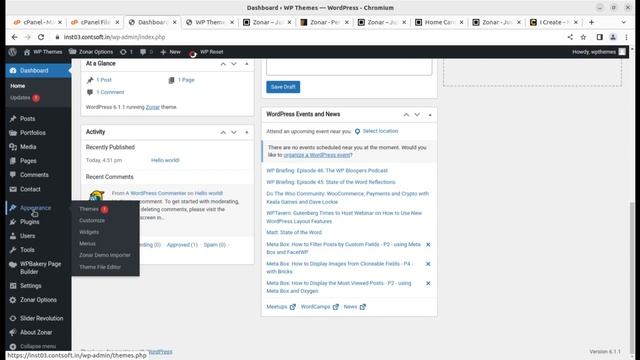The height and width of the screenshot is (360, 640).
Task: Open About Zonar in the sidebar
Action: pos(36,332)
